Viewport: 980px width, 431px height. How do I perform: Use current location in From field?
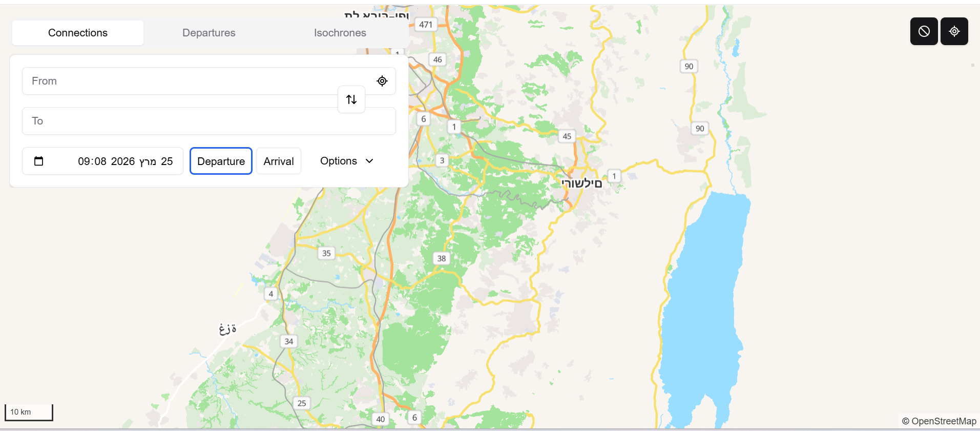pos(382,81)
